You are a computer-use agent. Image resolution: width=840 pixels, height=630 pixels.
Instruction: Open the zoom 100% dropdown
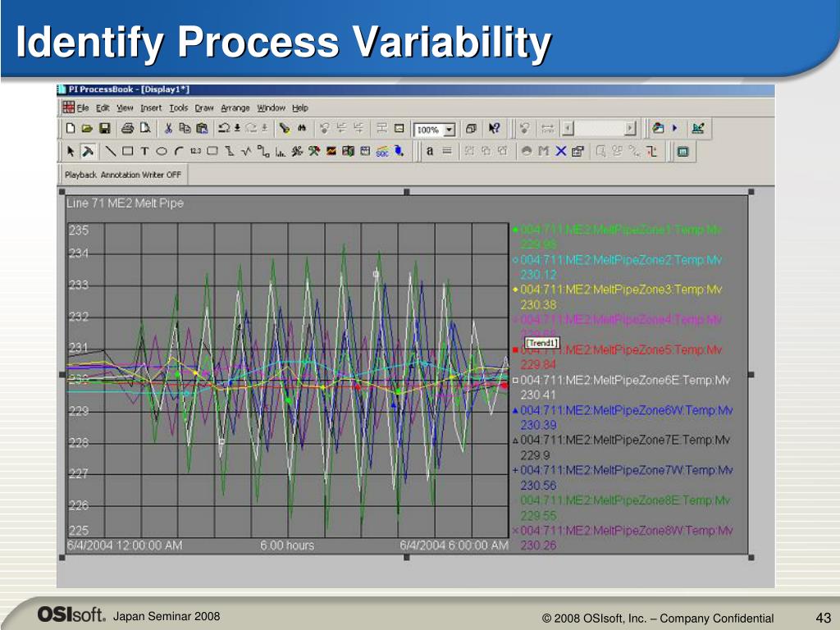point(450,130)
